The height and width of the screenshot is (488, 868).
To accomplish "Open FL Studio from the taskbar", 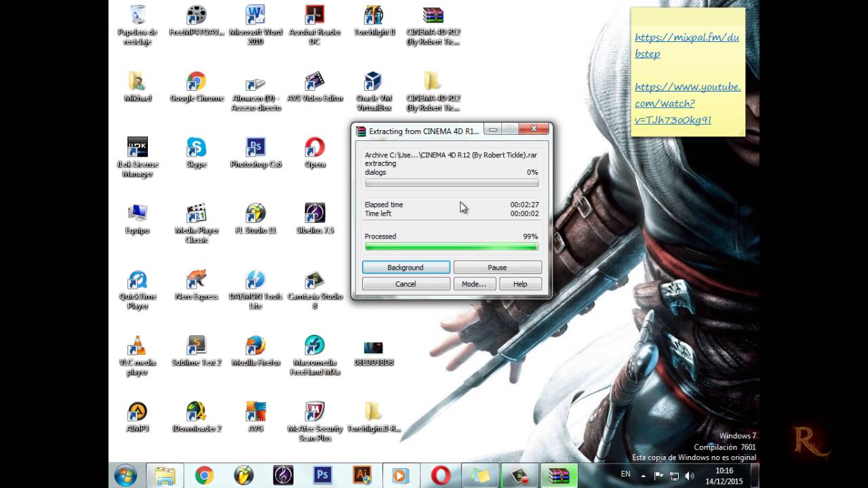I will (243, 476).
